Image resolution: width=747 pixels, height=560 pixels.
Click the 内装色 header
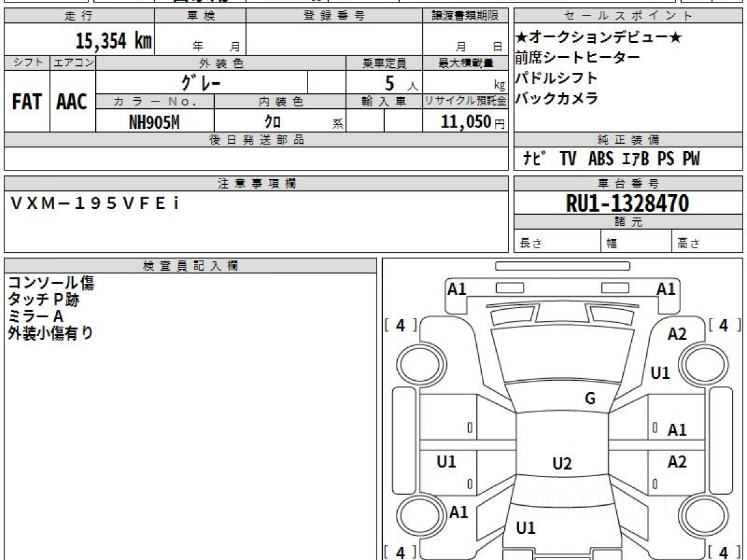click(x=280, y=101)
